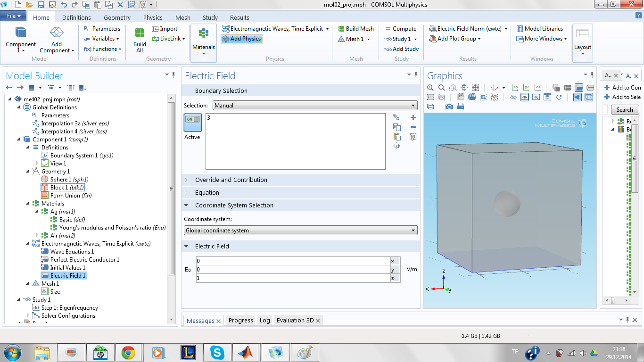Click Zoom Extents in Graphics toolbar
The image size is (644, 362).
(475, 88)
